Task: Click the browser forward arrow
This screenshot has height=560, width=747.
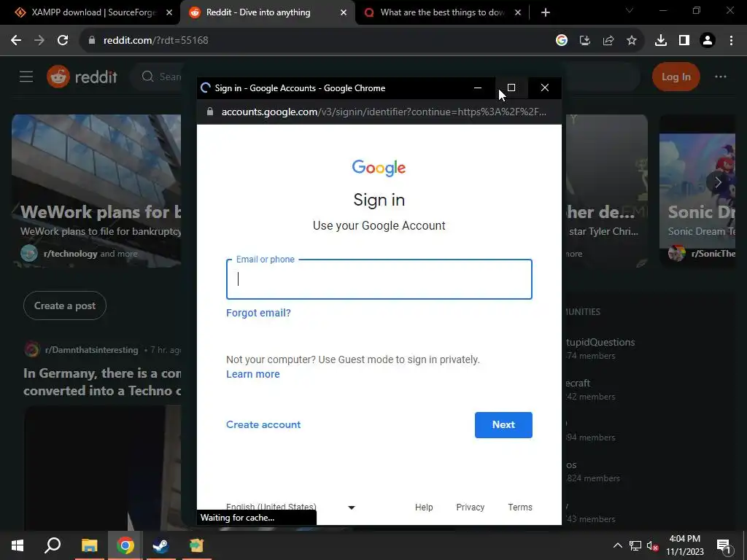Action: click(x=39, y=41)
